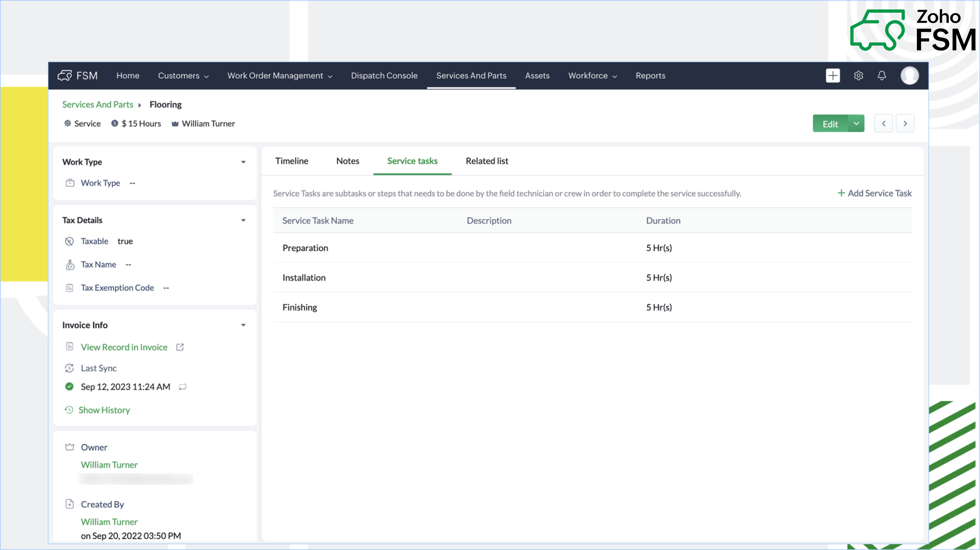Click external link icon beside View Record
The width and height of the screenshot is (980, 550).
180,347
